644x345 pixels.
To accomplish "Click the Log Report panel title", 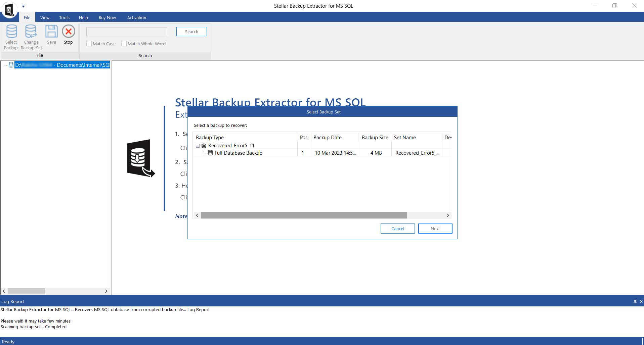I will tap(13, 301).
